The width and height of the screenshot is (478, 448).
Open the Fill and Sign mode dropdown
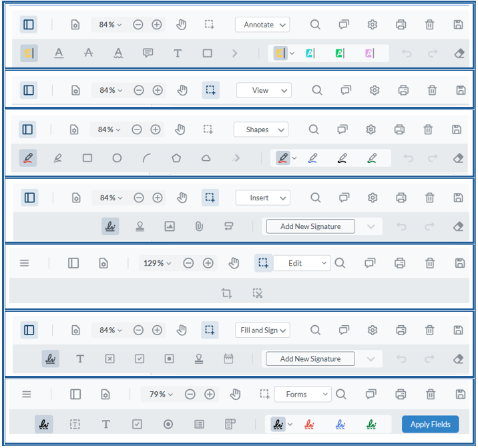pyautogui.click(x=262, y=330)
